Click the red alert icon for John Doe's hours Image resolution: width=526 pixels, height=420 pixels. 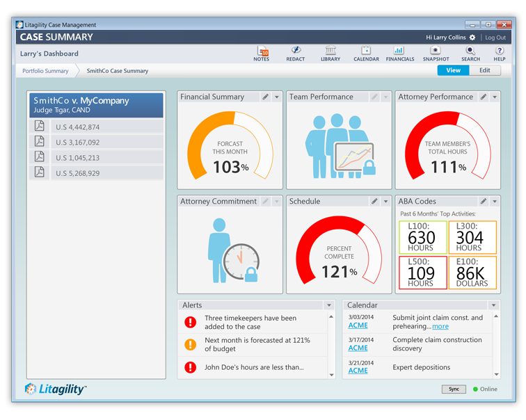pyautogui.click(x=190, y=367)
